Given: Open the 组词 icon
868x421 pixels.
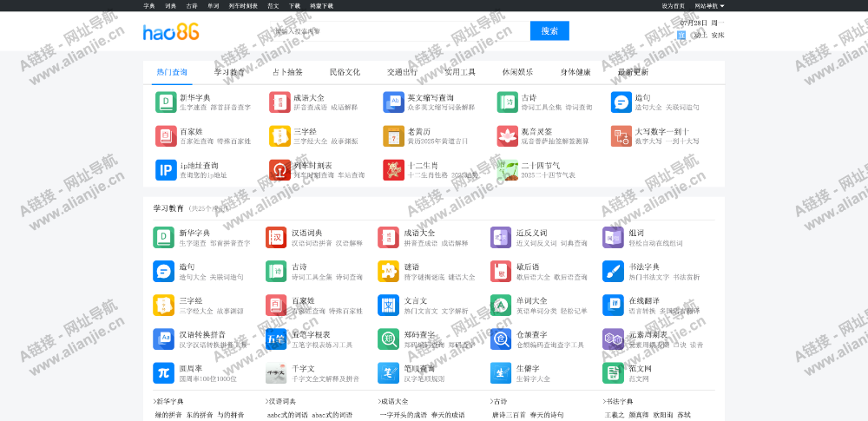Looking at the screenshot, I should pos(614,238).
